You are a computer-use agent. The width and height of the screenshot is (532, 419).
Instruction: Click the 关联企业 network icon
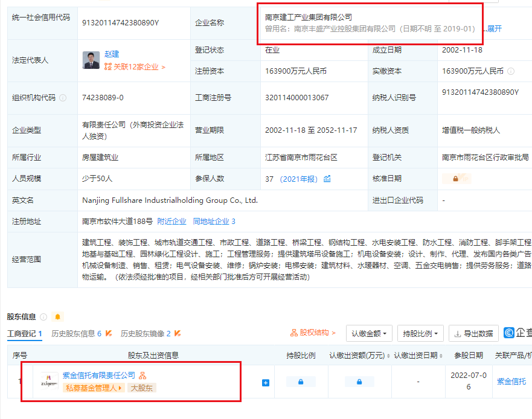[x=108, y=66]
